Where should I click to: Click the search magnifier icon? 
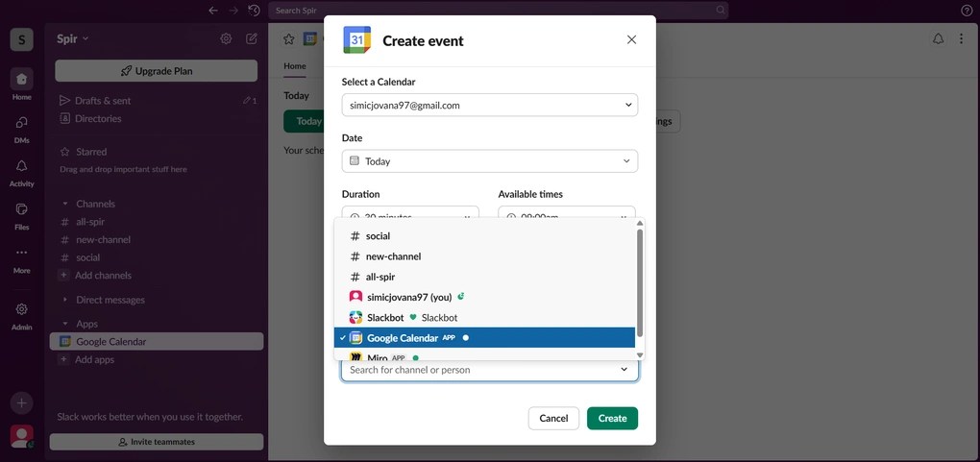tap(721, 10)
